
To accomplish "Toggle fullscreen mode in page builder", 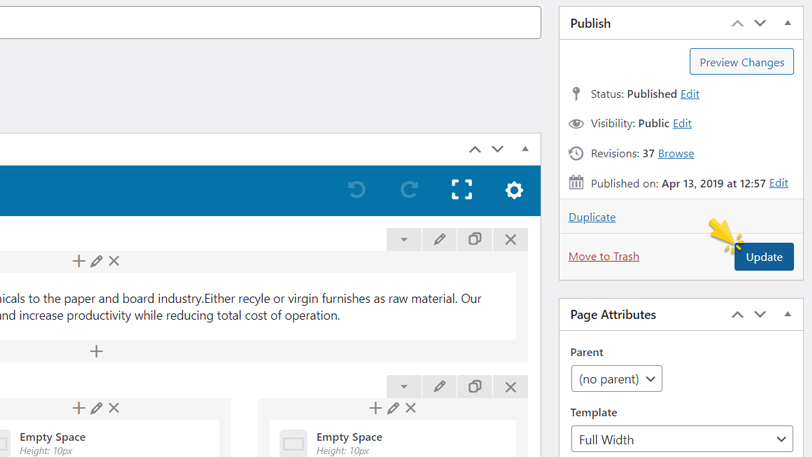I will pyautogui.click(x=461, y=190).
